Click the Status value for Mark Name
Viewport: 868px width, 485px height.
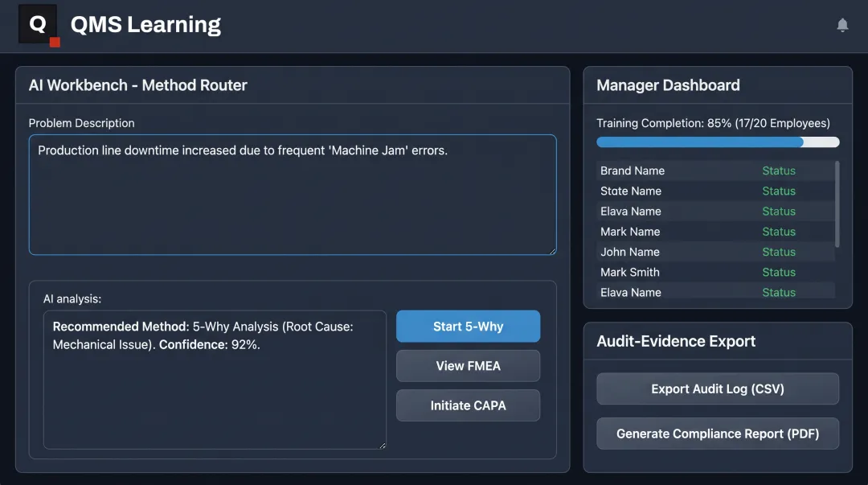click(x=778, y=232)
